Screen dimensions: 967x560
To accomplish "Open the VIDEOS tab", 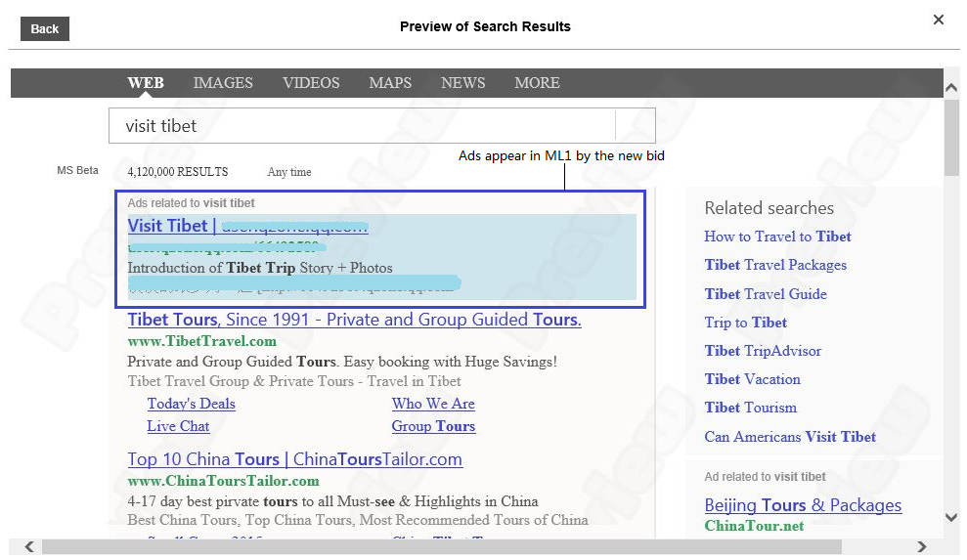I will (x=311, y=83).
